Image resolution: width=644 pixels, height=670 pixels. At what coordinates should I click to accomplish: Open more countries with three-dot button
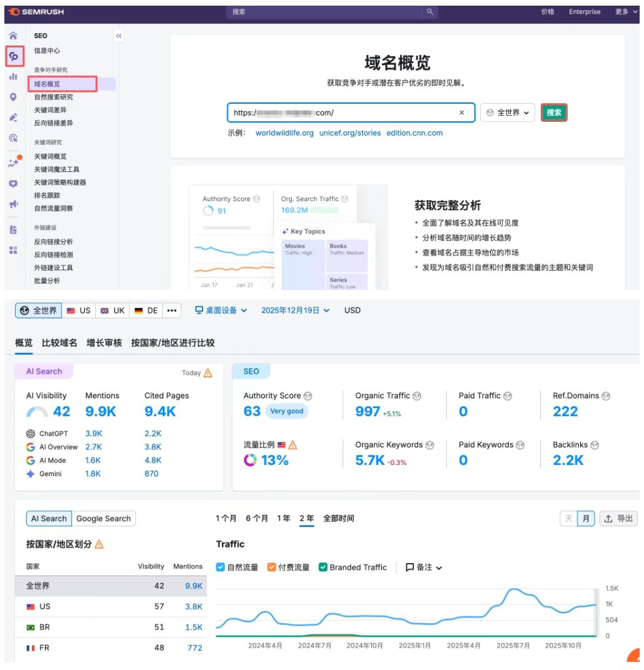(x=172, y=311)
